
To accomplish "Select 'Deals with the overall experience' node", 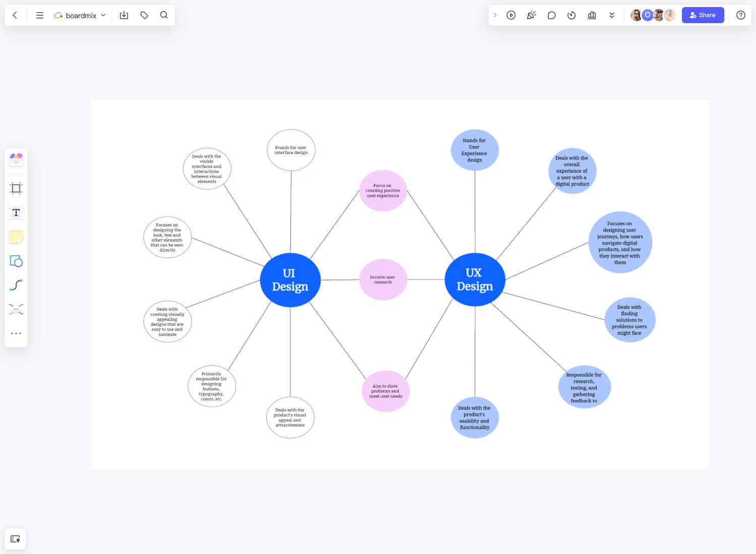I will pyautogui.click(x=573, y=171).
